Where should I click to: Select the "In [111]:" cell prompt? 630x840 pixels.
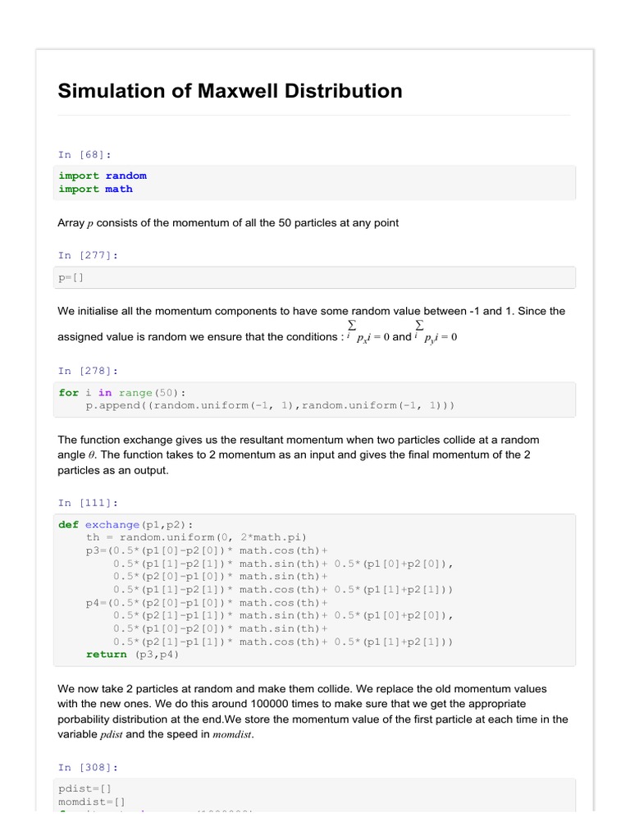coord(88,503)
